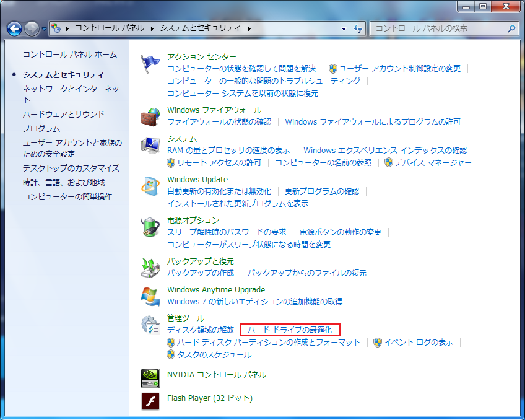Open 電源ボタンの動作の変更 link

pos(341,232)
